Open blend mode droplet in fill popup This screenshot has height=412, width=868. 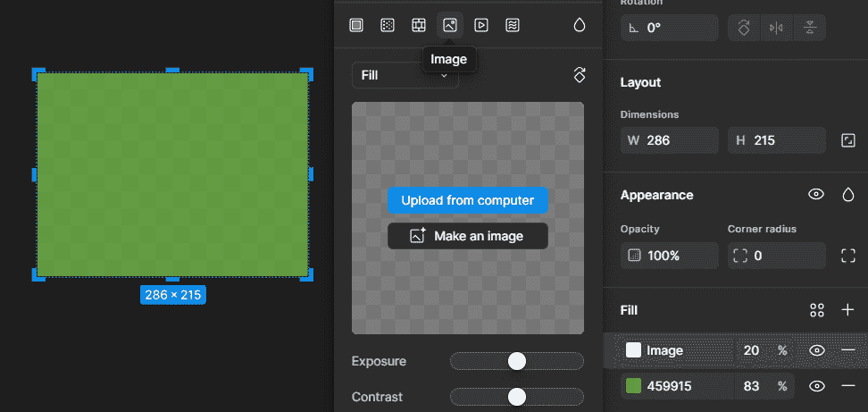click(579, 25)
